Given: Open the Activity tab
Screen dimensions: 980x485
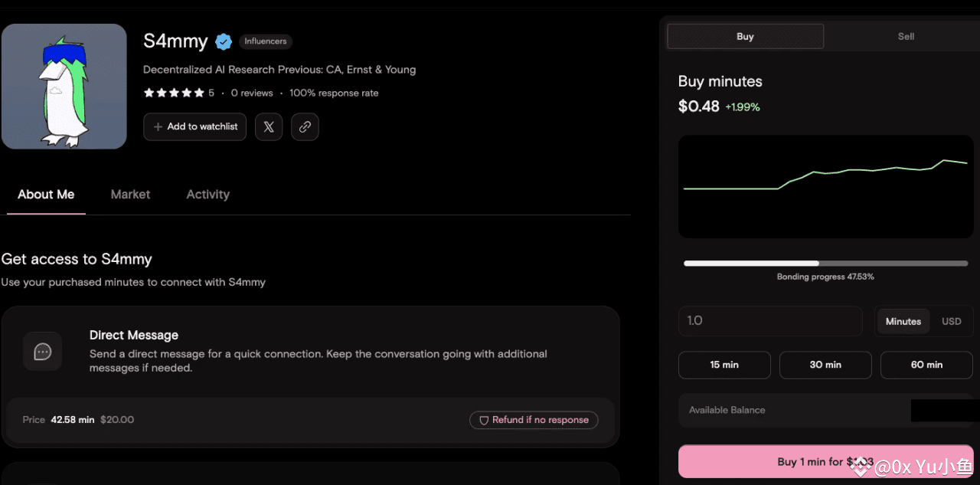Looking at the screenshot, I should (x=207, y=195).
